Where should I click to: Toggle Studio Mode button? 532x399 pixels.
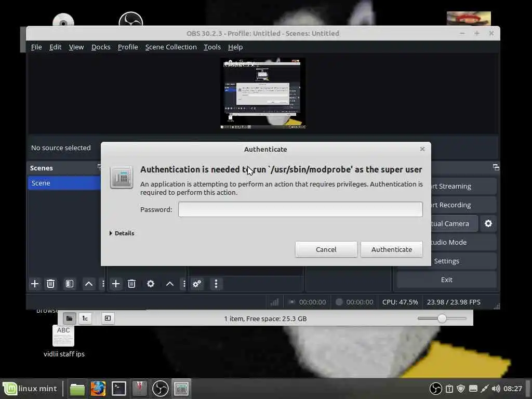coord(463,242)
